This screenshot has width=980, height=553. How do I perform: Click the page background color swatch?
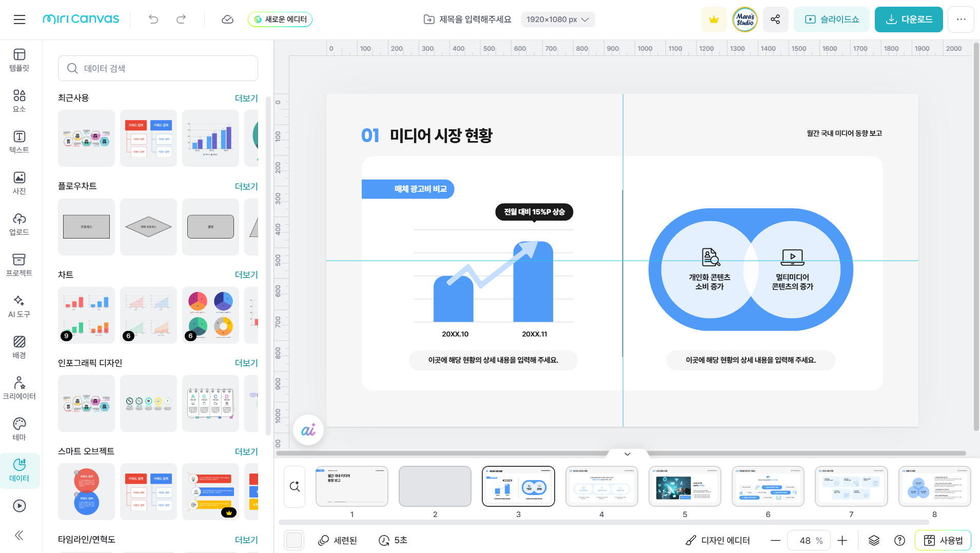294,540
